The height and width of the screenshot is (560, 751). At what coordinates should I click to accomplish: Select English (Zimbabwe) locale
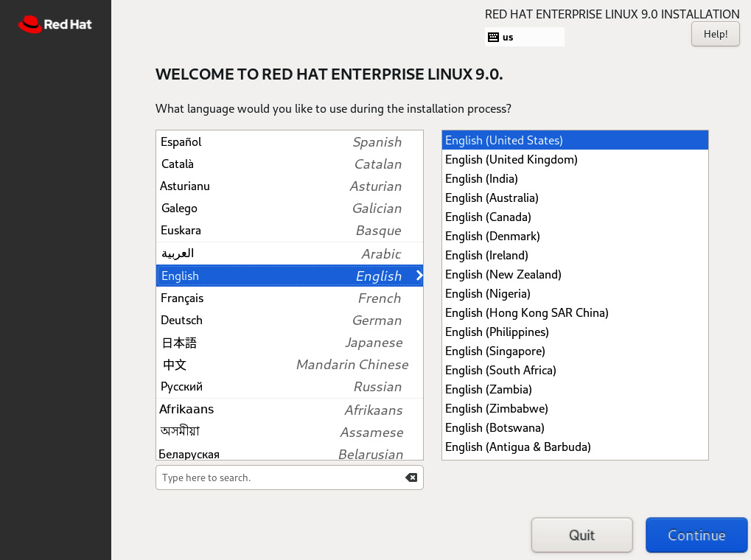[575, 408]
